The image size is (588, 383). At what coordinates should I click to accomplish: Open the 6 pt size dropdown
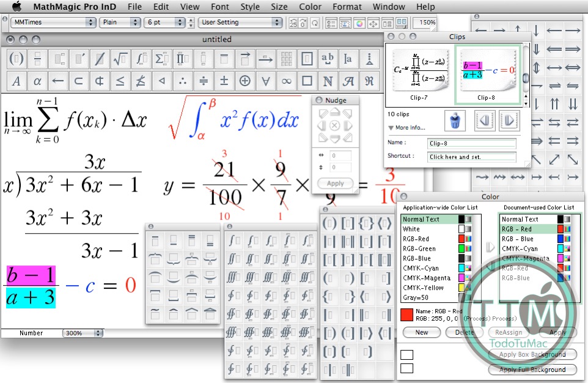point(164,22)
